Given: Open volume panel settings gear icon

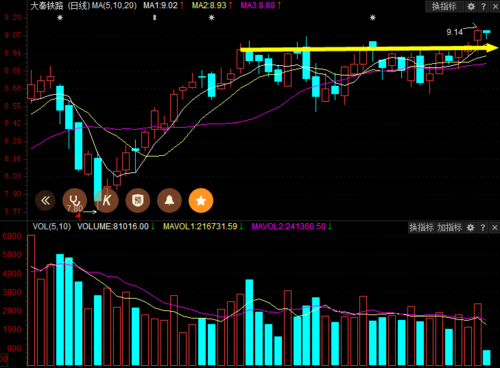Looking at the screenshot, I should (x=470, y=228).
